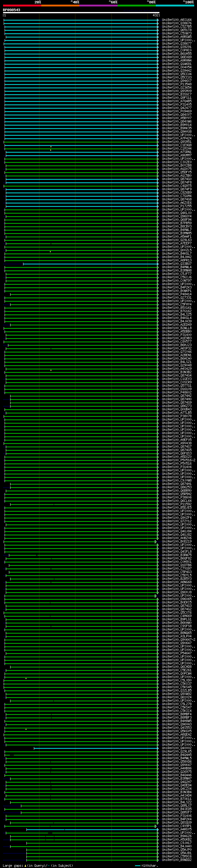Viewport: 197px width, 868px height.
Task: Click the cyan alignment bar for UniRef100_Q33BU7
Action: click(90, 264)
